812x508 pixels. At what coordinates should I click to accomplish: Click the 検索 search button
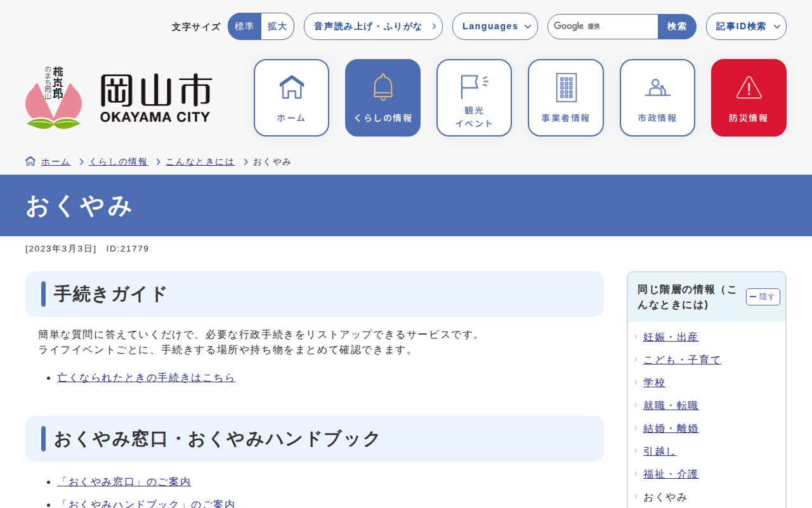coord(677,27)
